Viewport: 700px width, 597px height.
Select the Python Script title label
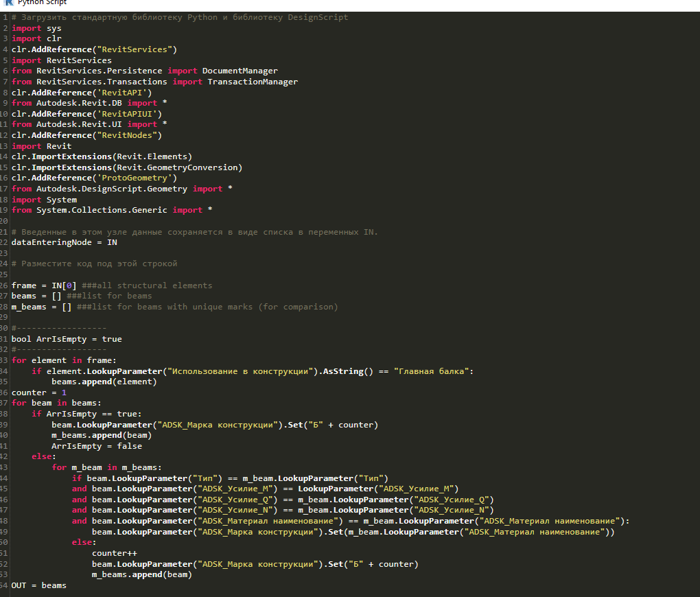(x=40, y=3)
